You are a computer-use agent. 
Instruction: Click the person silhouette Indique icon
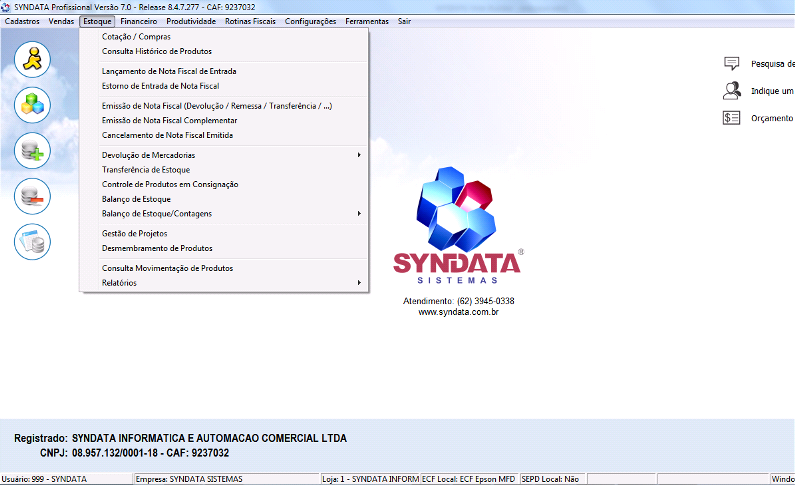click(x=732, y=91)
